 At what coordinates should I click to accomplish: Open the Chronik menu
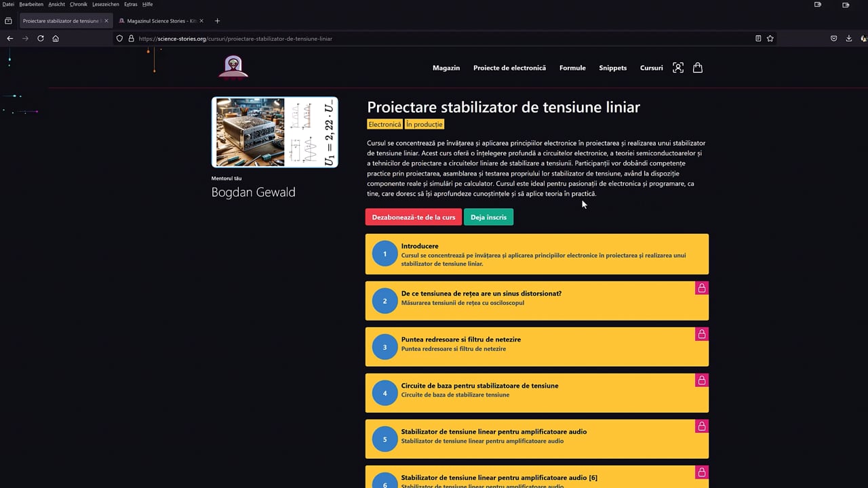point(79,4)
